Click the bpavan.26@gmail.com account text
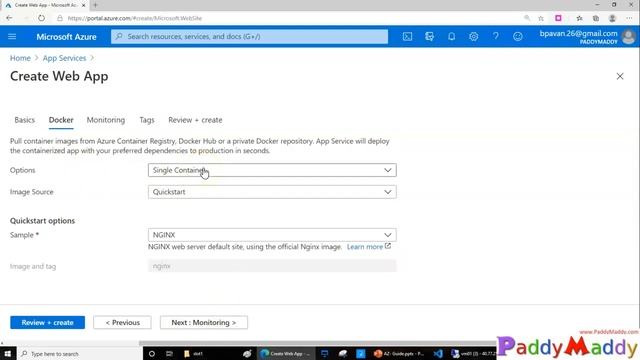Image resolution: width=640 pixels, height=360 pixels. [x=578, y=33]
